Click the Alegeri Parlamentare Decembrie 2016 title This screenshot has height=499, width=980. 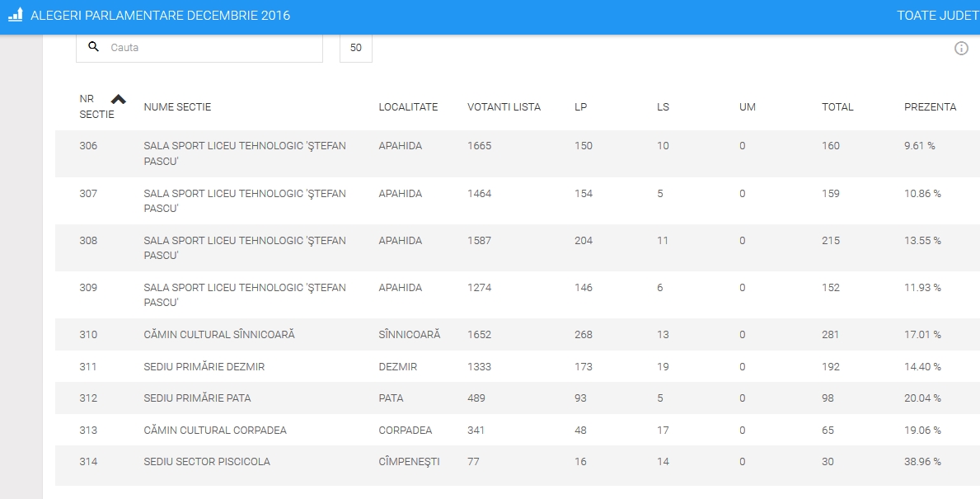160,16
